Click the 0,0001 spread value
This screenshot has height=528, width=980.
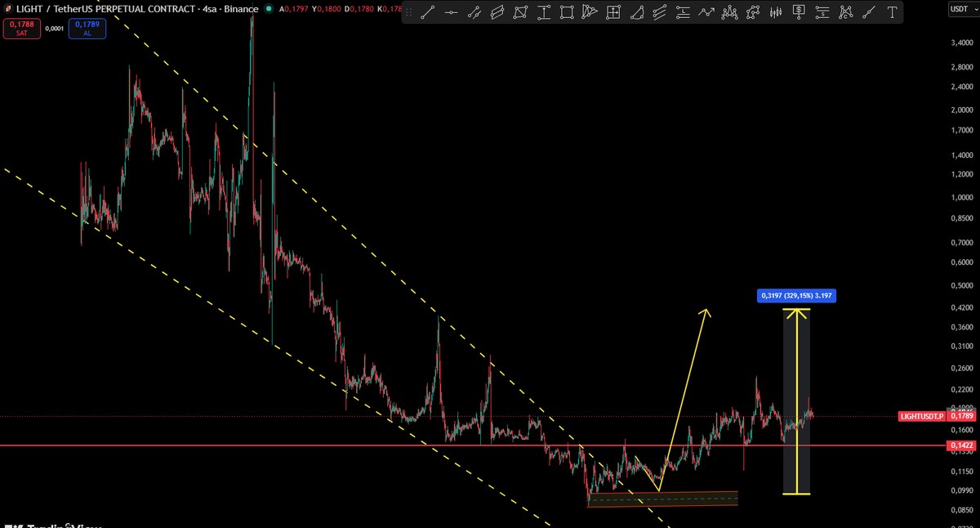[x=54, y=28]
